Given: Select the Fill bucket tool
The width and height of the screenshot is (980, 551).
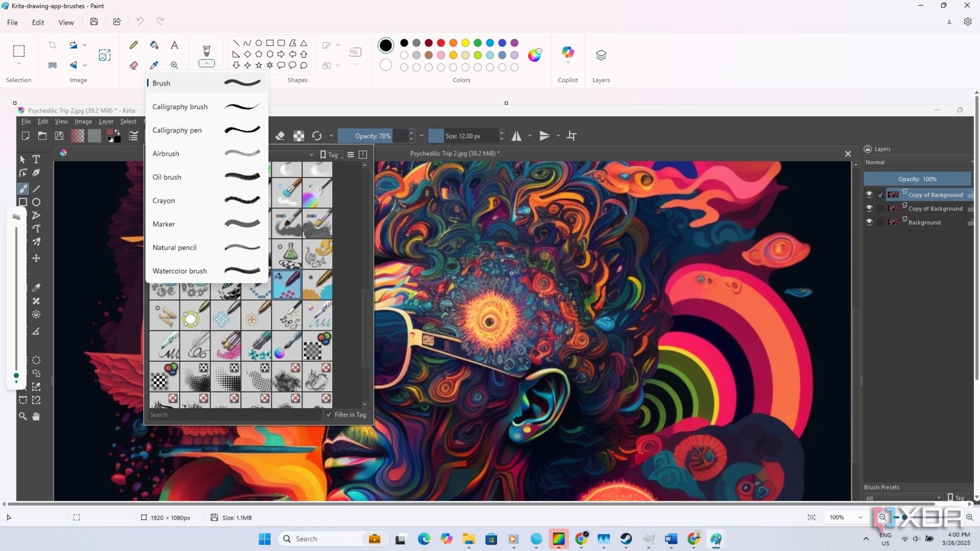Looking at the screenshot, I should (154, 45).
